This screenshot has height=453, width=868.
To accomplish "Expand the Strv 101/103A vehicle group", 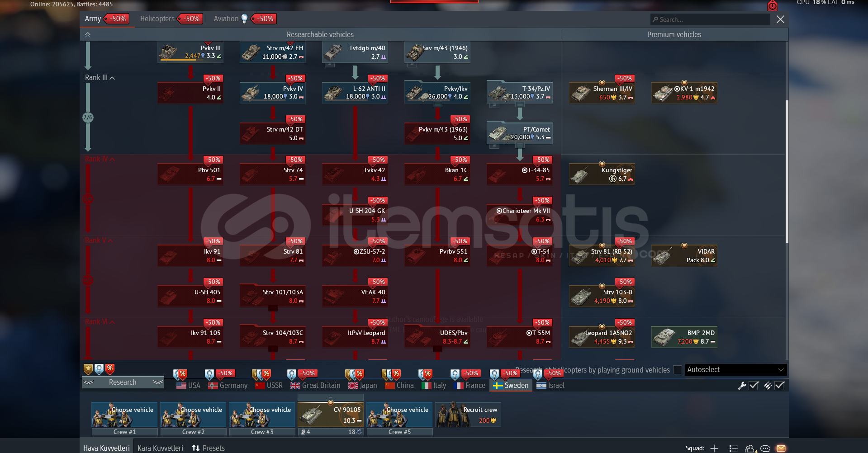I will tap(273, 309).
